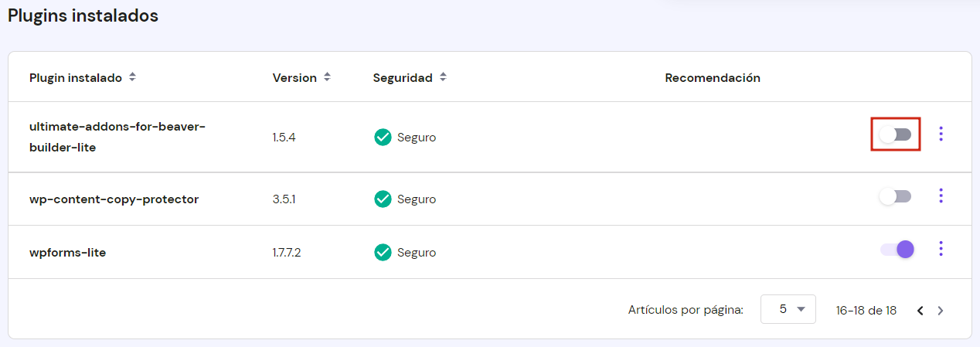Sort by Plugin instalado column arrows

132,77
